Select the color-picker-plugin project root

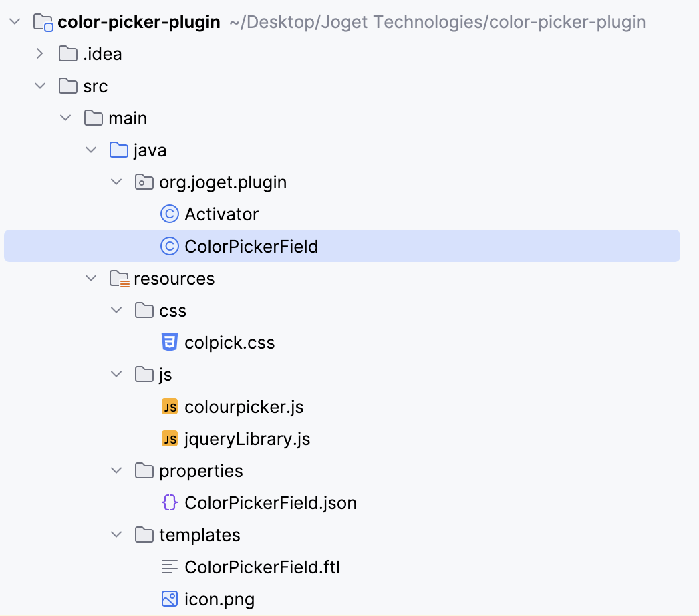tap(138, 22)
